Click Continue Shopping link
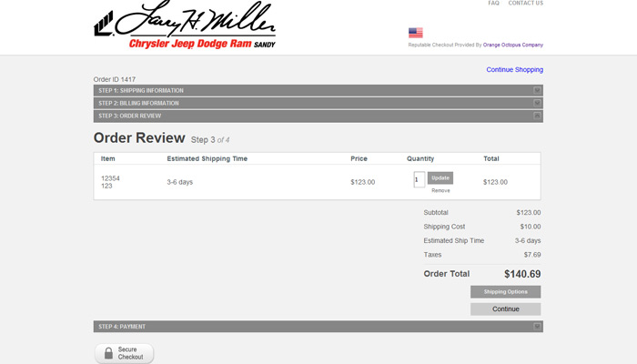This screenshot has height=364, width=637. 515,69
